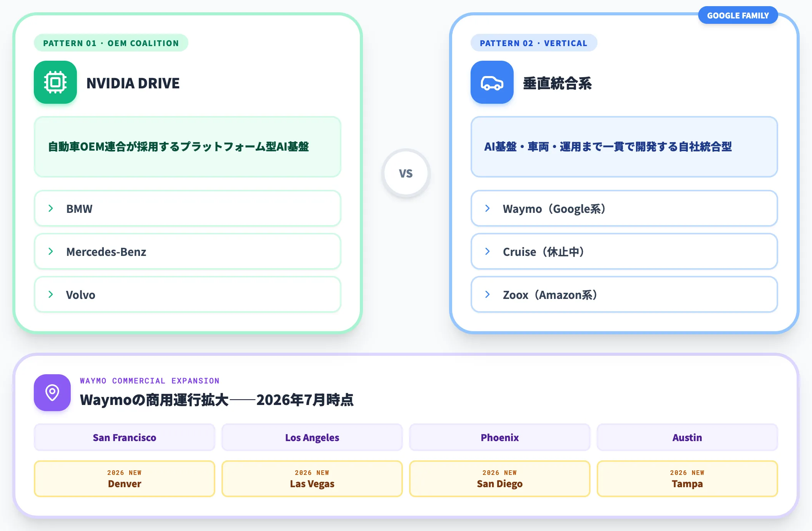Image resolution: width=812 pixels, height=531 pixels.
Task: Click the VS circle between the cards
Action: 406,173
